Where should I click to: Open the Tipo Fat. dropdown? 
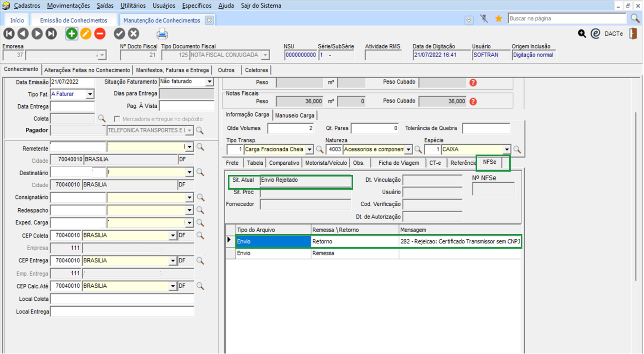tap(90, 94)
